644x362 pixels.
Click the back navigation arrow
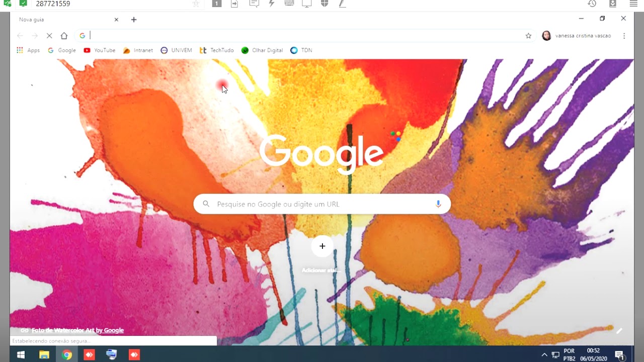pyautogui.click(x=20, y=36)
